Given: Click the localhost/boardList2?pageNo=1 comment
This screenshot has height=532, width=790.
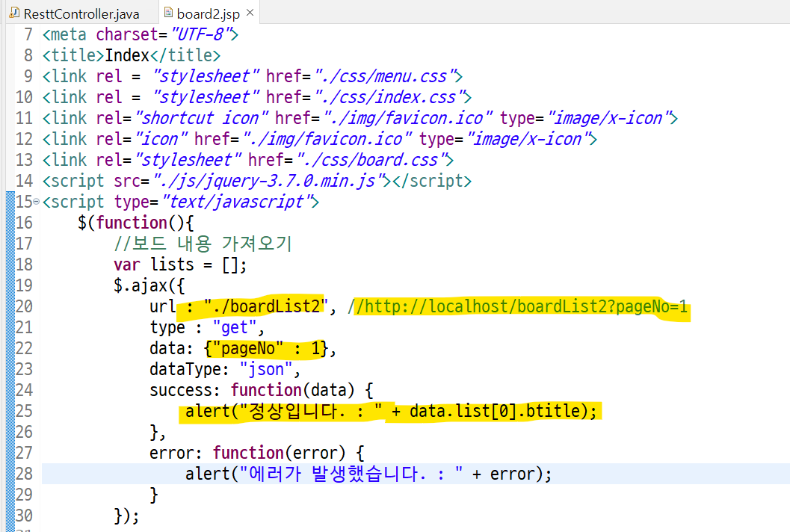Looking at the screenshot, I should 518,306.
